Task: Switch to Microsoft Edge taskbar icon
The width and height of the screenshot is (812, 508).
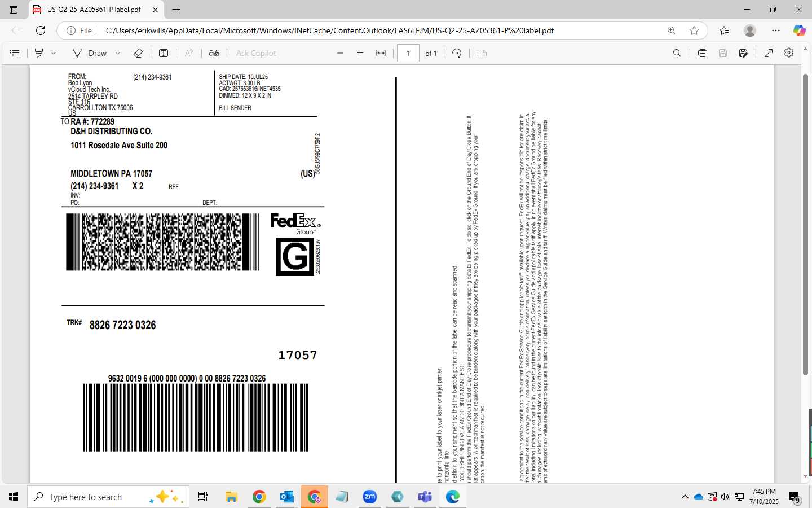Action: 453,497
